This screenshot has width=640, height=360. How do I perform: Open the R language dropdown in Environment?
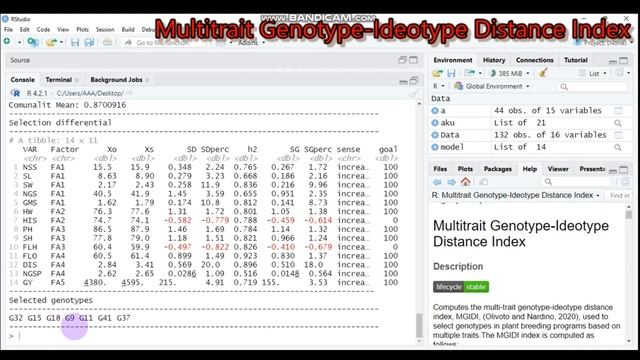(439, 86)
